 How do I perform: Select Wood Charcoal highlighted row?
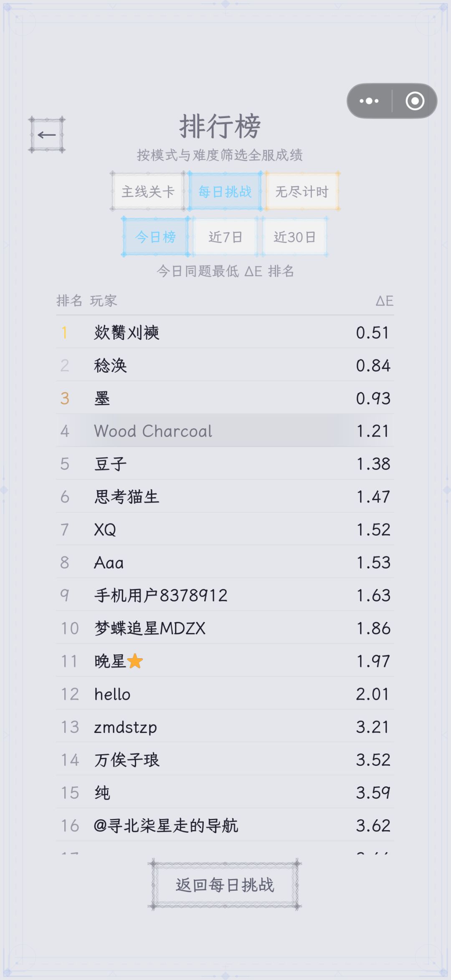pyautogui.click(x=225, y=431)
